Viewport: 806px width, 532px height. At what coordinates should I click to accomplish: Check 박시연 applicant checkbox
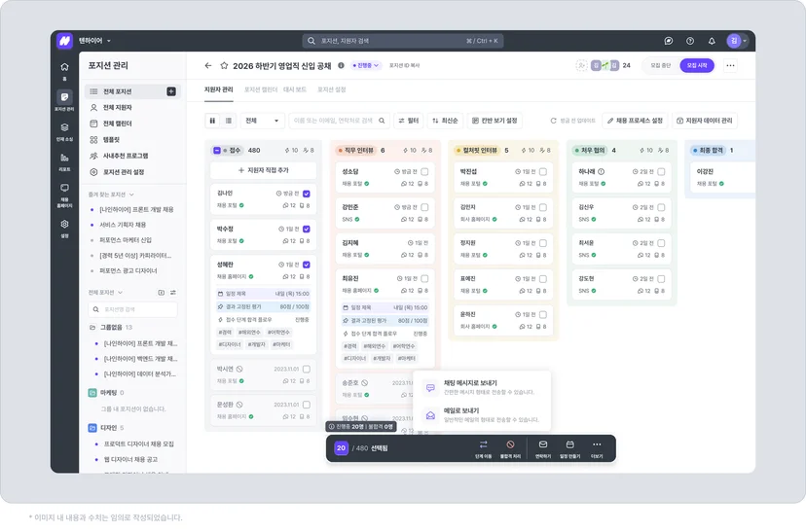(307, 369)
